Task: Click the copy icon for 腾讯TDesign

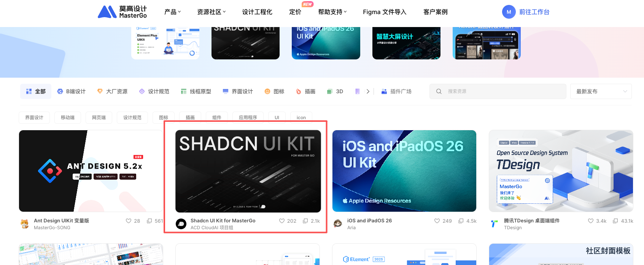Action: pos(615,221)
